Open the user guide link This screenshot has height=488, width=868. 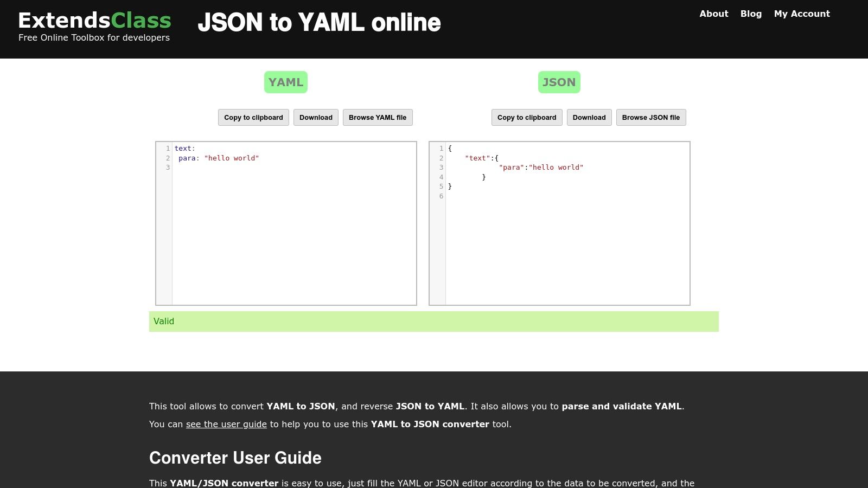(x=226, y=424)
